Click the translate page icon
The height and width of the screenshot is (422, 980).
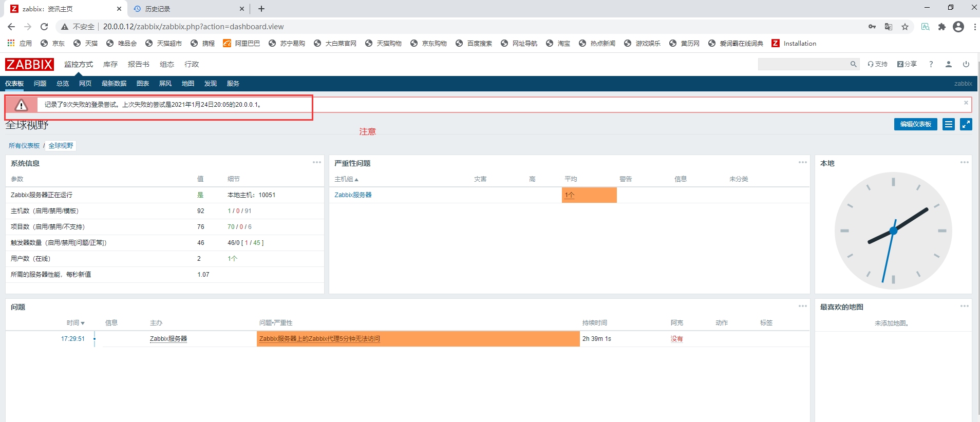(889, 27)
